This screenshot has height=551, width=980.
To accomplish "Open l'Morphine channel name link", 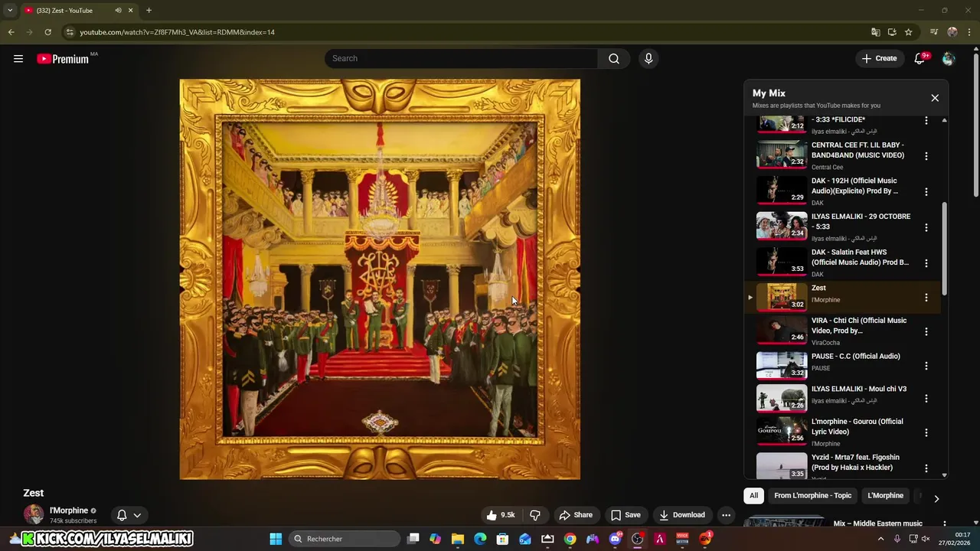I will point(69,510).
